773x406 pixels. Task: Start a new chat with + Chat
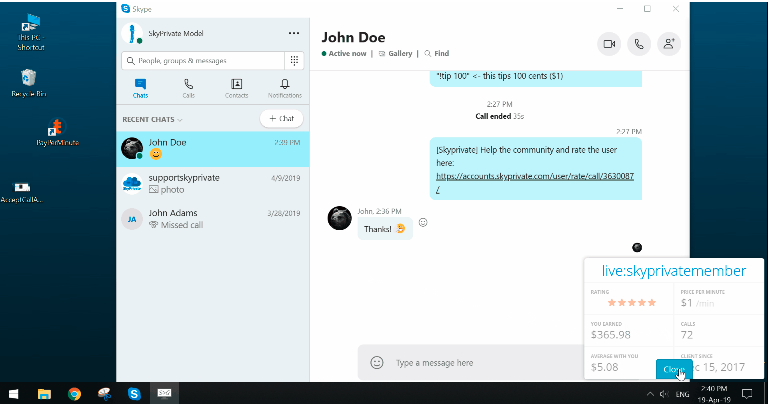click(x=281, y=119)
